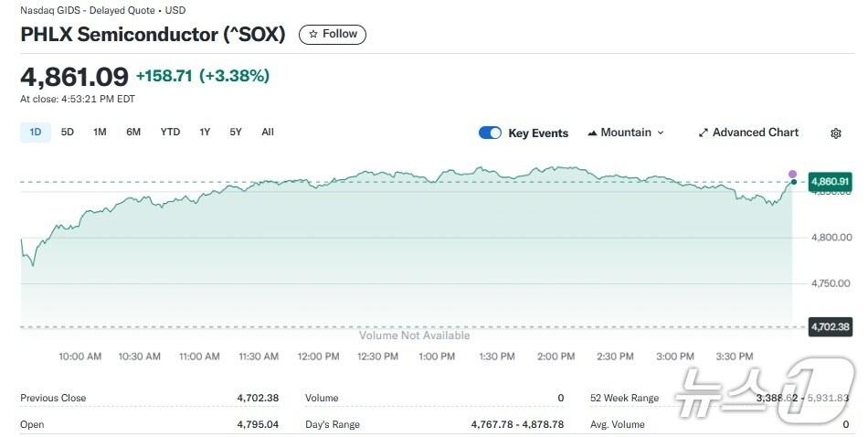Show All time price history

tap(268, 133)
